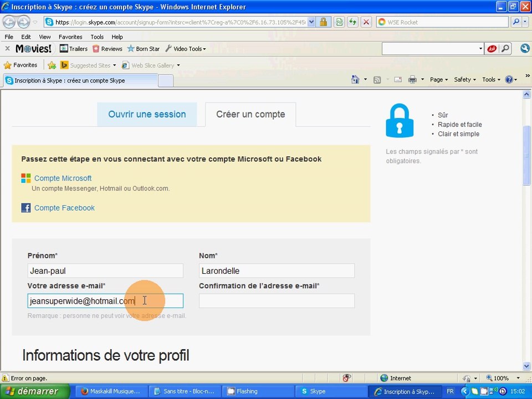Click the red Ask search icon
Viewport: 532px width, 399px height.
point(492,49)
